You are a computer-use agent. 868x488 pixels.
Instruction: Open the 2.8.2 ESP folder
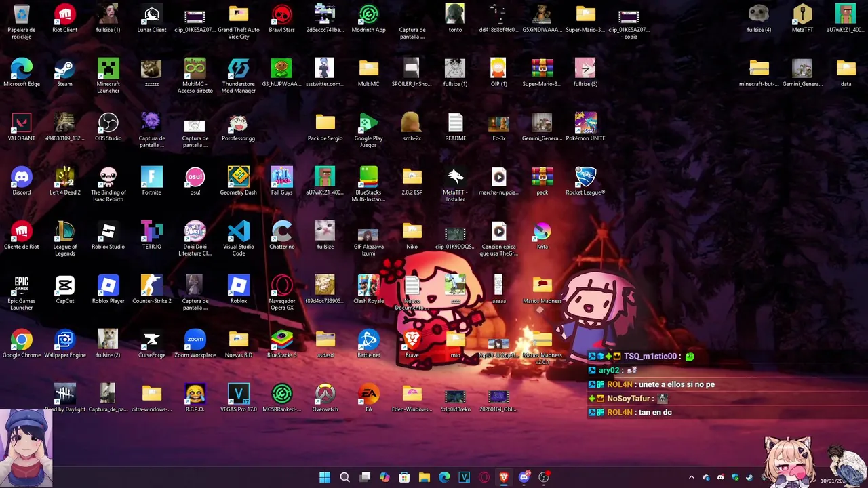click(x=412, y=181)
